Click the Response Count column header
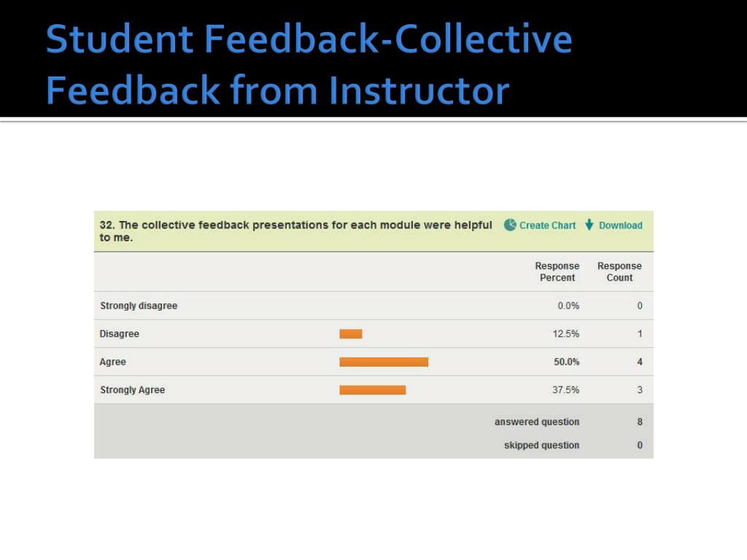The image size is (747, 560). (x=619, y=271)
